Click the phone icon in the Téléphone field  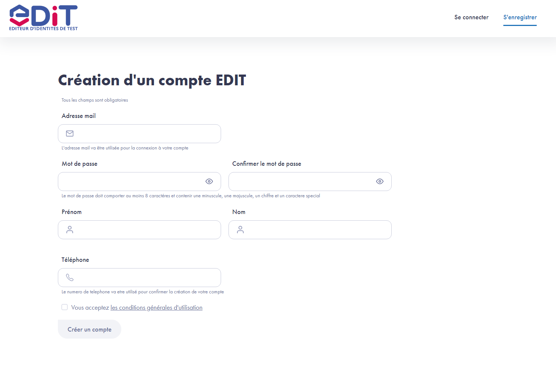tap(69, 277)
